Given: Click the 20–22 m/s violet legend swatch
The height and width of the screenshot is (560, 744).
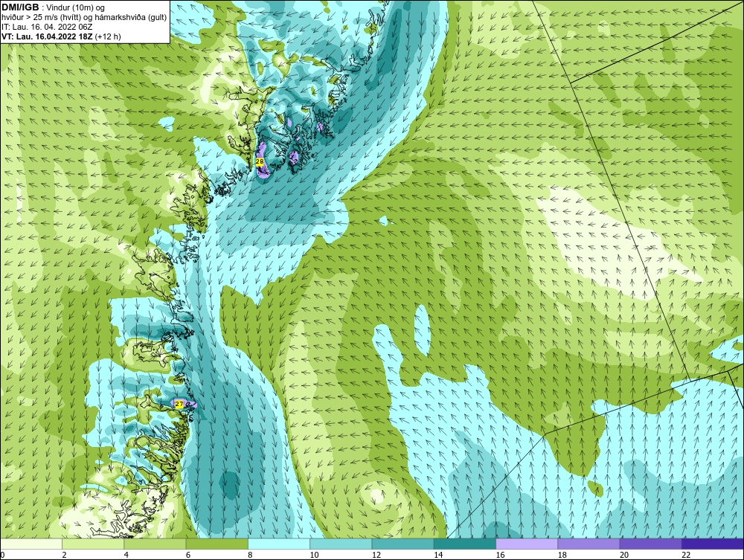Looking at the screenshot, I should tap(651, 544).
